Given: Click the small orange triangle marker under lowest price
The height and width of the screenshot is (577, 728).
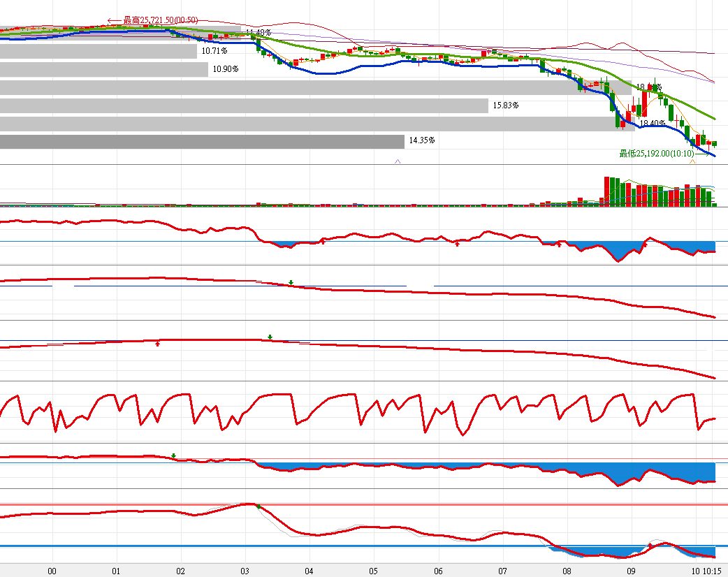Looking at the screenshot, I should 692,161.
